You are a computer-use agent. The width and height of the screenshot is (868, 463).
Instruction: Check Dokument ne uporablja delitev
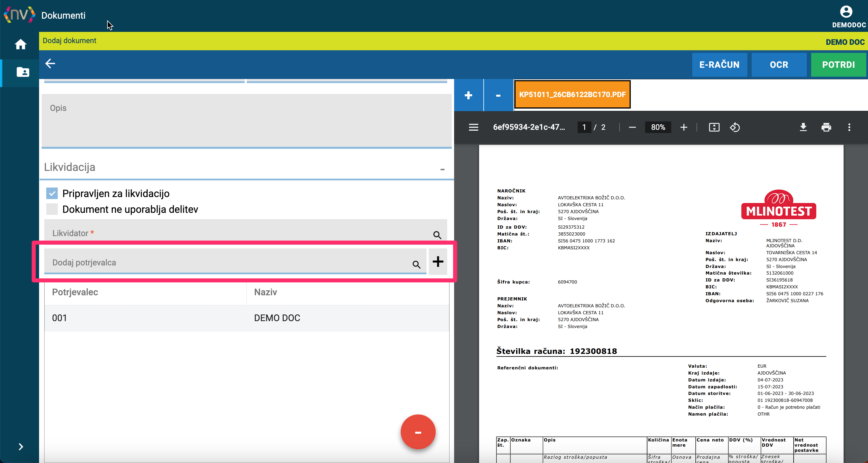click(x=52, y=209)
